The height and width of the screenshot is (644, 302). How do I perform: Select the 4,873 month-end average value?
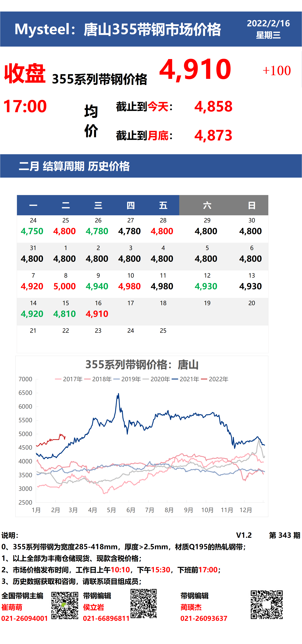click(x=213, y=135)
